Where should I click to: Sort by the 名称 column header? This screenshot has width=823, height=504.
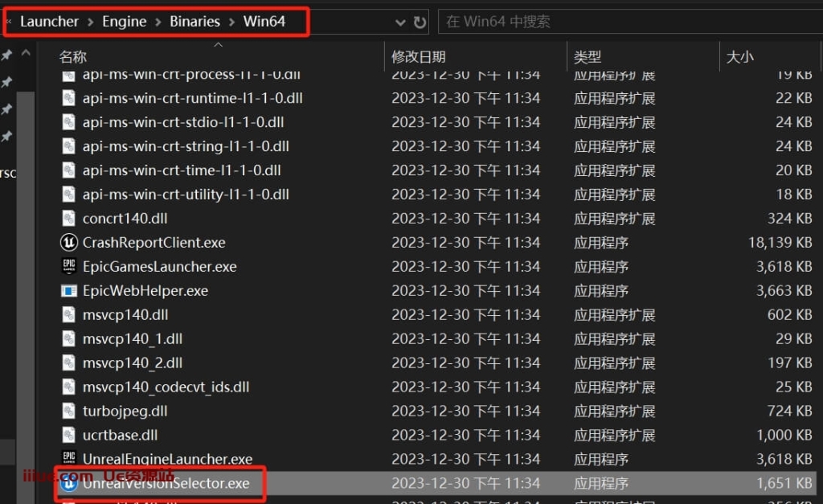point(73,57)
